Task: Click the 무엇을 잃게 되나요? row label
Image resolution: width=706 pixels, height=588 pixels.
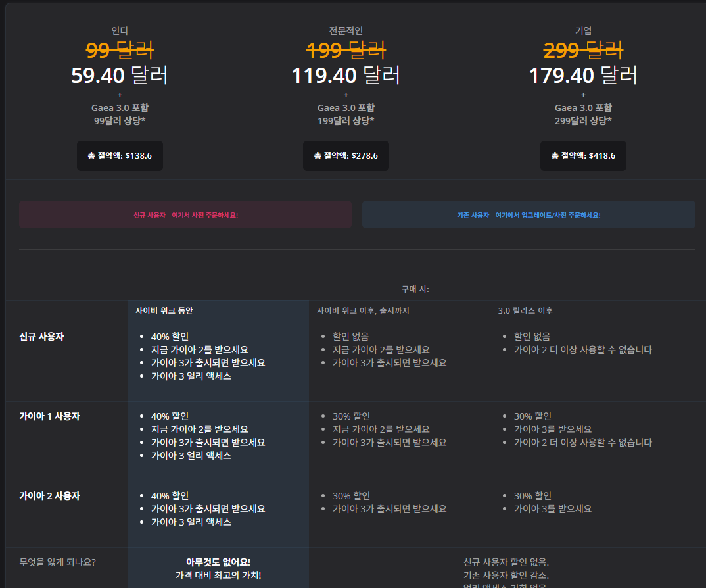Action: click(57, 562)
